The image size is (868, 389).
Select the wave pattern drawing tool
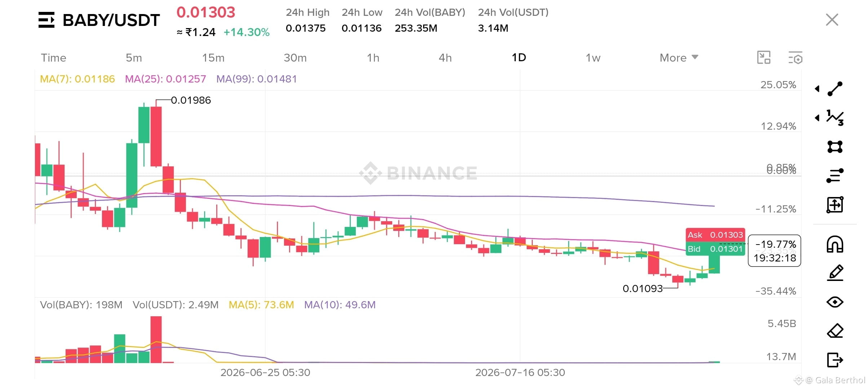(x=835, y=118)
